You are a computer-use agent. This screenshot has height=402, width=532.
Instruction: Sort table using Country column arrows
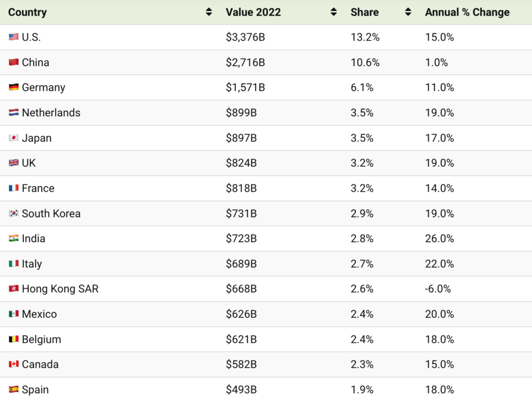click(x=209, y=12)
